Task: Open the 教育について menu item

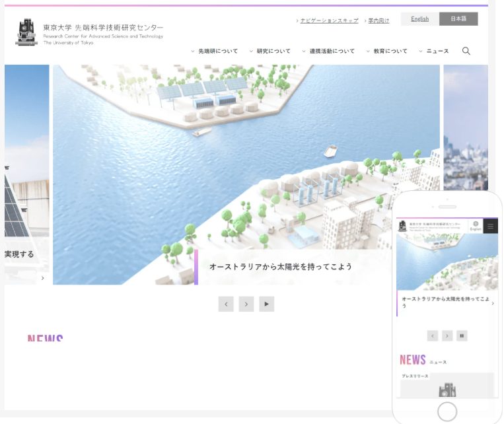Action: point(387,51)
